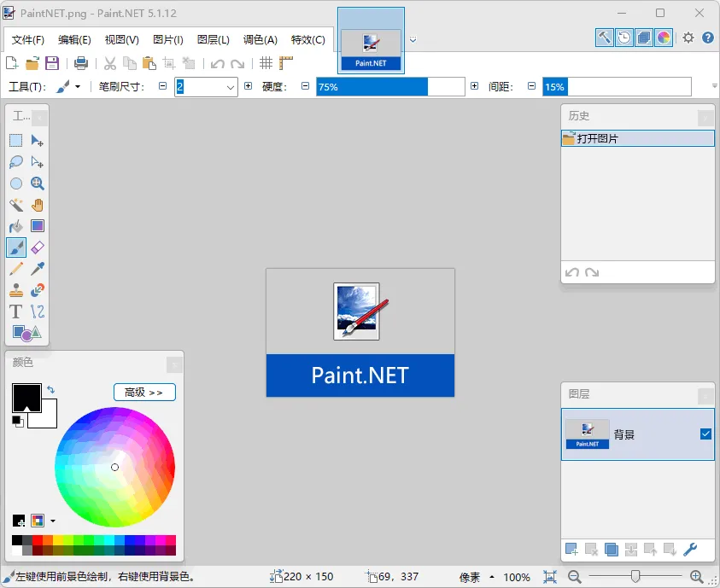Image resolution: width=720 pixels, height=588 pixels.
Task: Select the Line/Curve tool
Action: pos(38,311)
